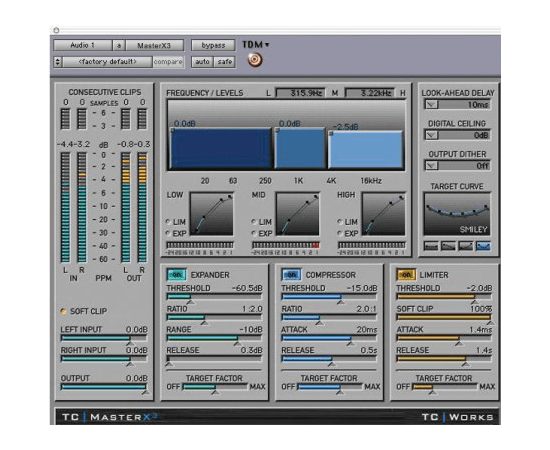Click the Compressor Ratio slider
The height and width of the screenshot is (450, 550).
pos(329,317)
